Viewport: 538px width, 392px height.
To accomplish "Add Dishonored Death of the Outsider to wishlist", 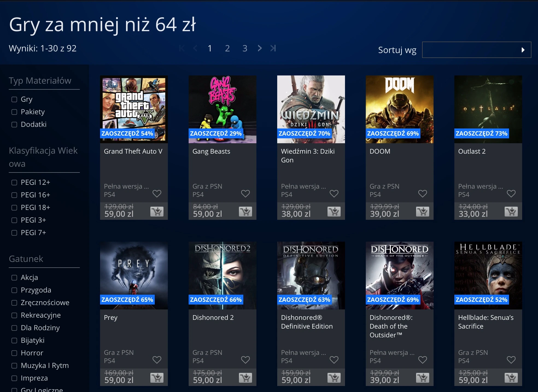I will point(423,360).
